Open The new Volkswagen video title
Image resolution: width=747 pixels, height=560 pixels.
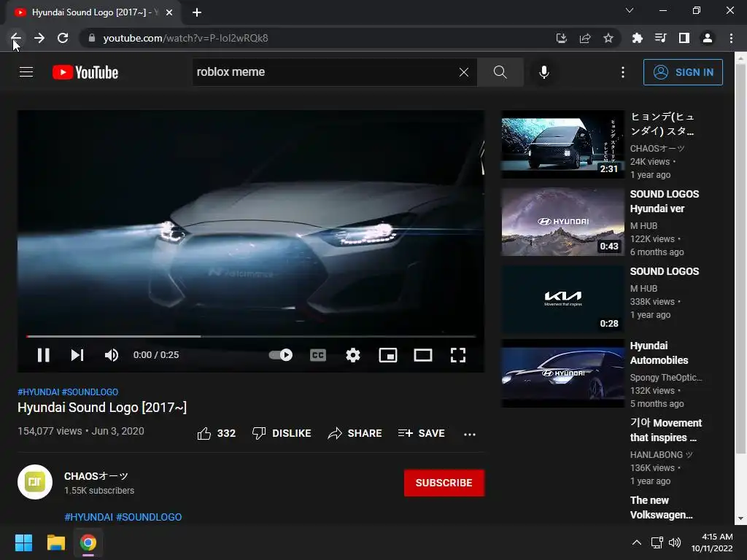661,507
